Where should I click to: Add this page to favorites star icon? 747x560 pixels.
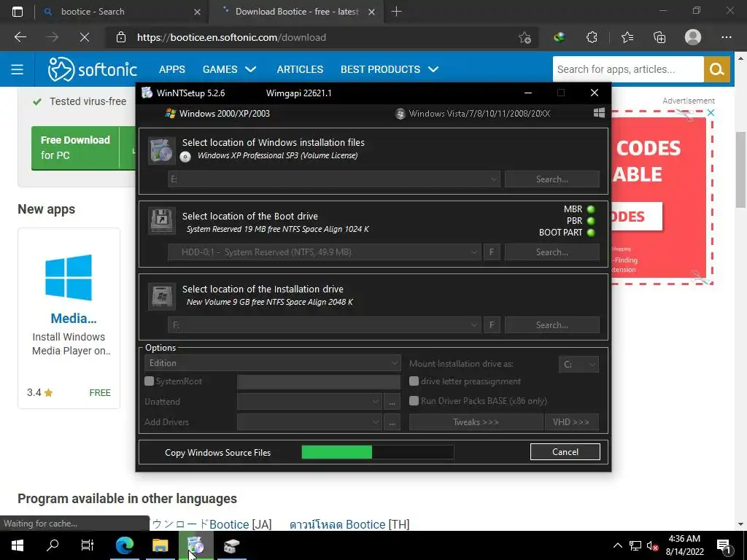point(525,37)
